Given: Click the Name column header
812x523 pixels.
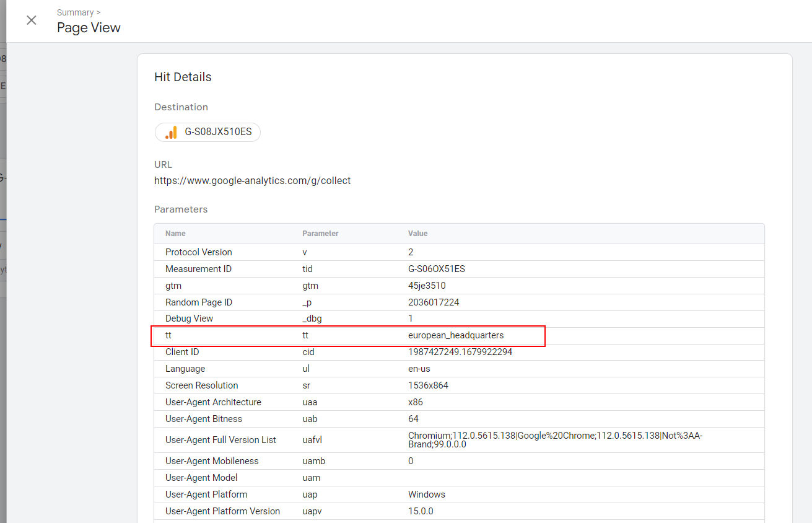Looking at the screenshot, I should point(175,233).
